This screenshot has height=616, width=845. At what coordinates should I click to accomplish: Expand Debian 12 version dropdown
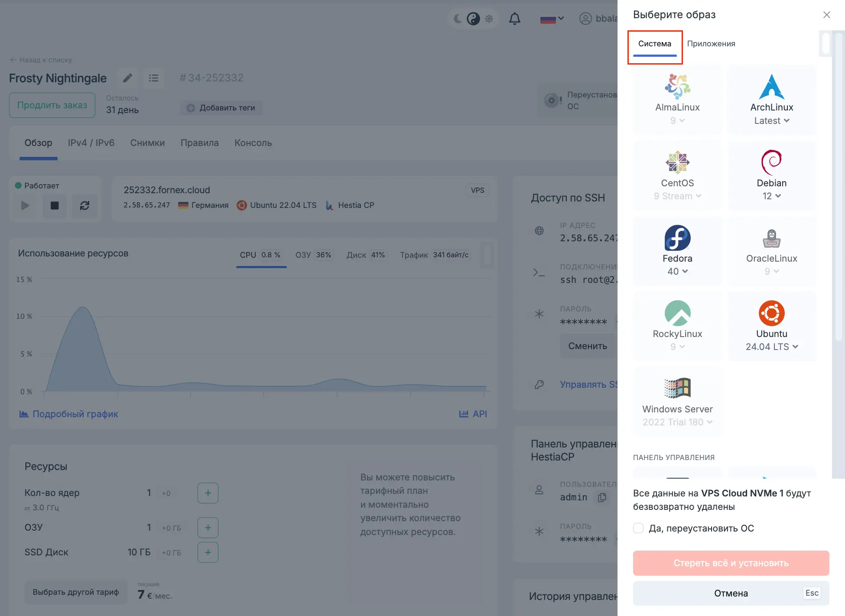click(772, 196)
